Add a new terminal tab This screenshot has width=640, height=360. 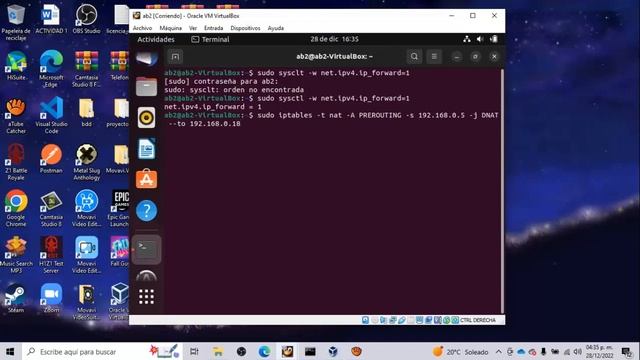175,57
